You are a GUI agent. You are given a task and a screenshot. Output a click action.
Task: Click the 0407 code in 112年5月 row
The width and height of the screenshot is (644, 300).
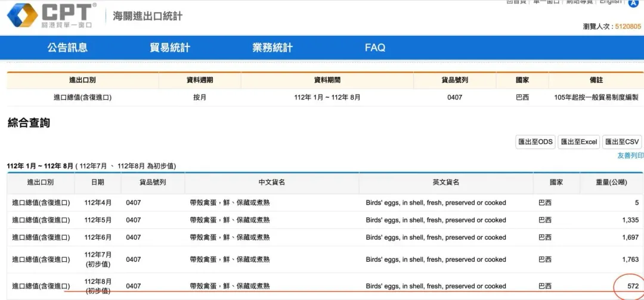133,220
